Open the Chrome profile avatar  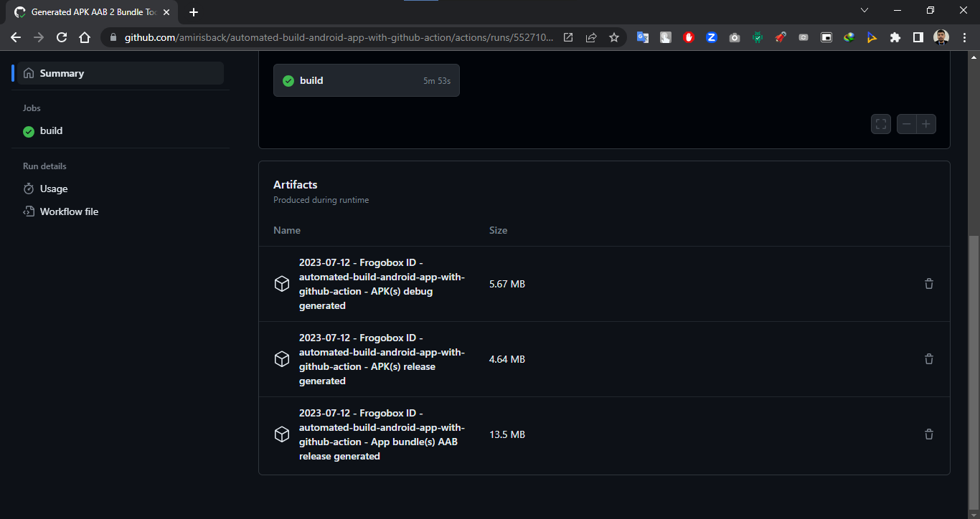click(x=941, y=37)
